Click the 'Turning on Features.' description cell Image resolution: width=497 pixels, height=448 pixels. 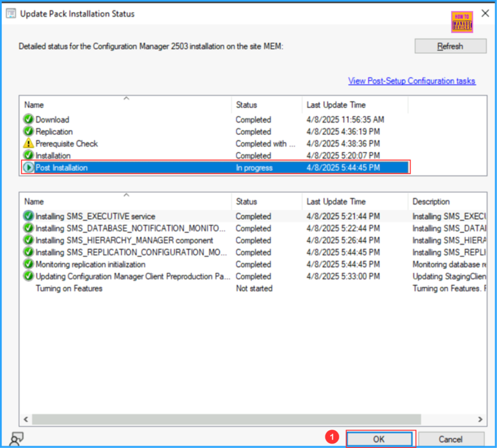point(449,288)
